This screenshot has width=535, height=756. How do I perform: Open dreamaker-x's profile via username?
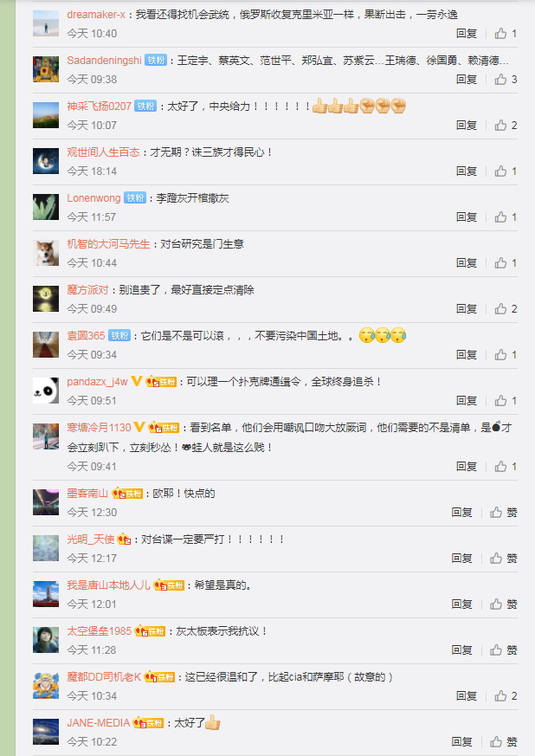click(96, 15)
